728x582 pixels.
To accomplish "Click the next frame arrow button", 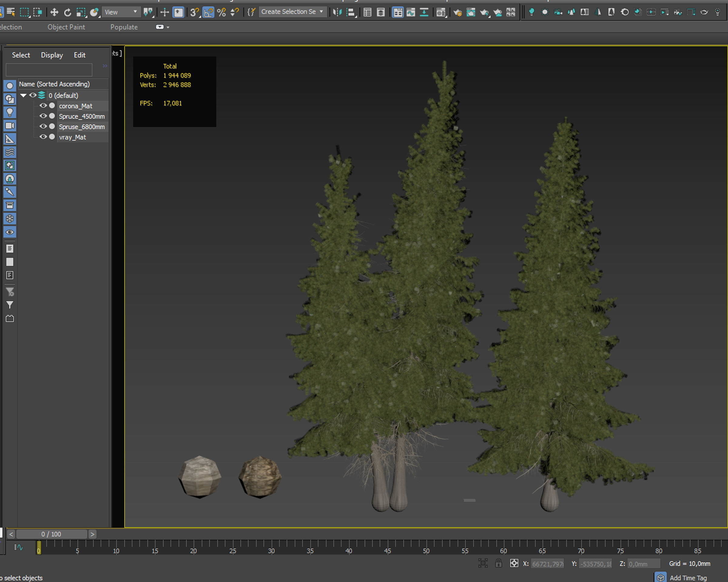I will point(92,534).
